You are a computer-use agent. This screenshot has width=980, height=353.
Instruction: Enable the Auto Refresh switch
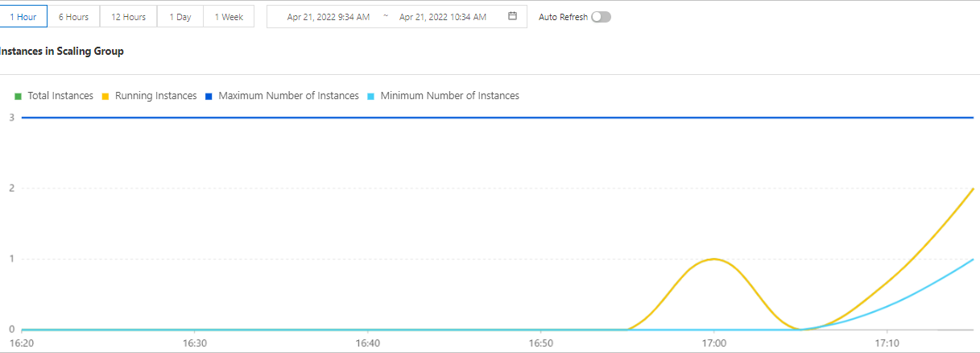tap(601, 17)
